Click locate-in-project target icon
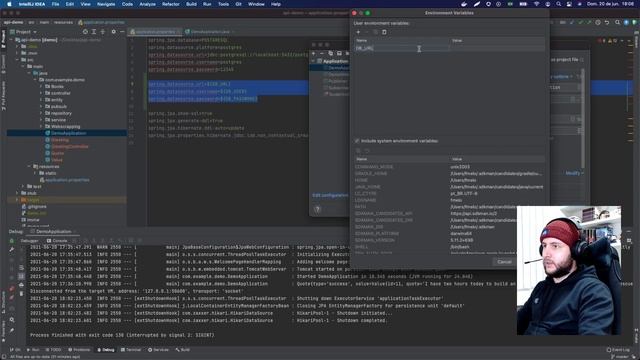This screenshot has height=360, width=640. pyautogui.click(x=85, y=31)
